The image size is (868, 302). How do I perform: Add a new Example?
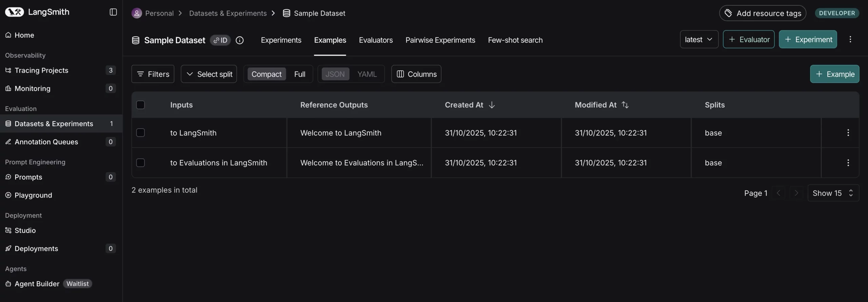click(834, 74)
